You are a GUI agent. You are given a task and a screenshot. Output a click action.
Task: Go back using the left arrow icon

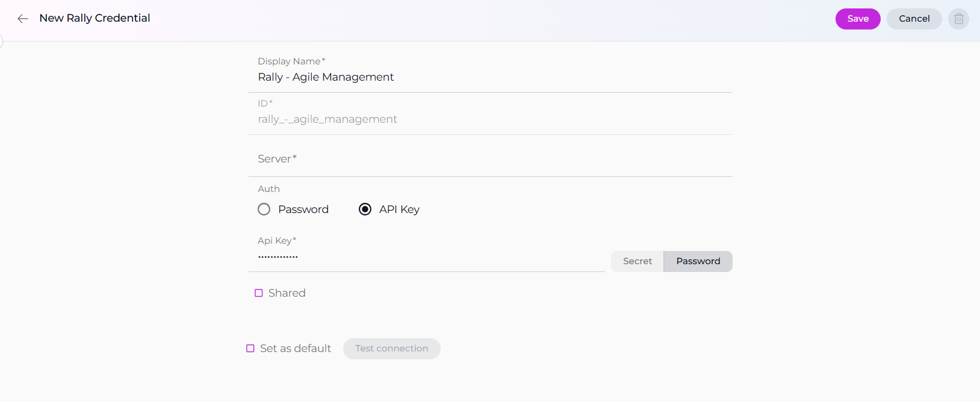[23, 19]
